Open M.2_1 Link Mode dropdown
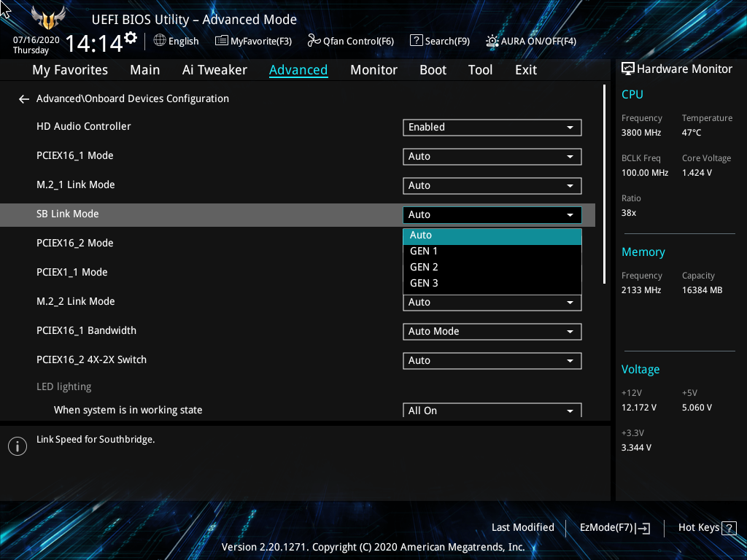This screenshot has width=747, height=560. [492, 186]
